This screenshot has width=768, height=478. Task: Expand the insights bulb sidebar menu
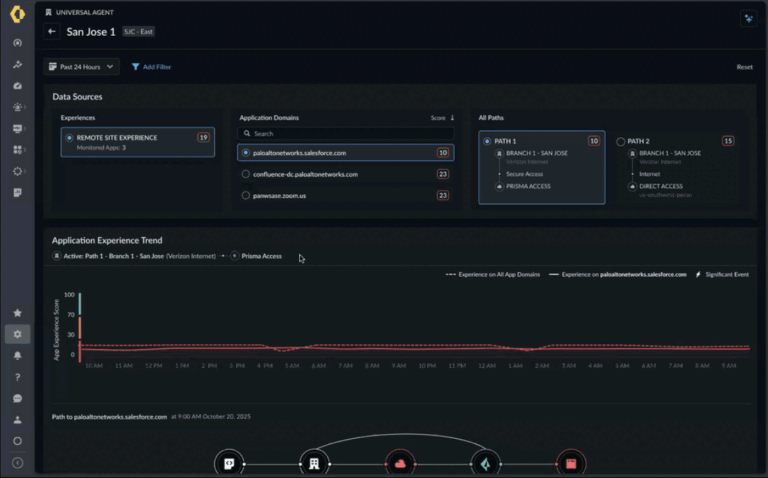19,107
